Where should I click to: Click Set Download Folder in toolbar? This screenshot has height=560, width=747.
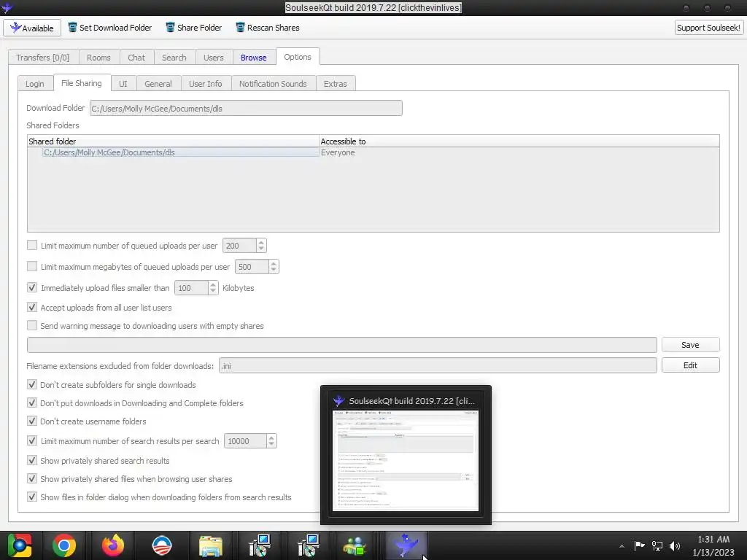pos(109,28)
